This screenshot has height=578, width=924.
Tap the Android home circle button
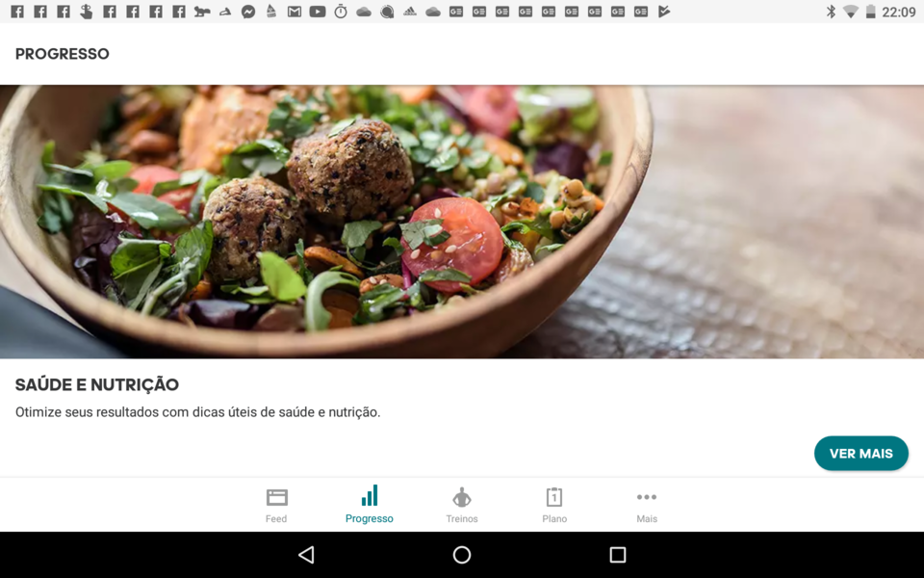click(x=461, y=555)
